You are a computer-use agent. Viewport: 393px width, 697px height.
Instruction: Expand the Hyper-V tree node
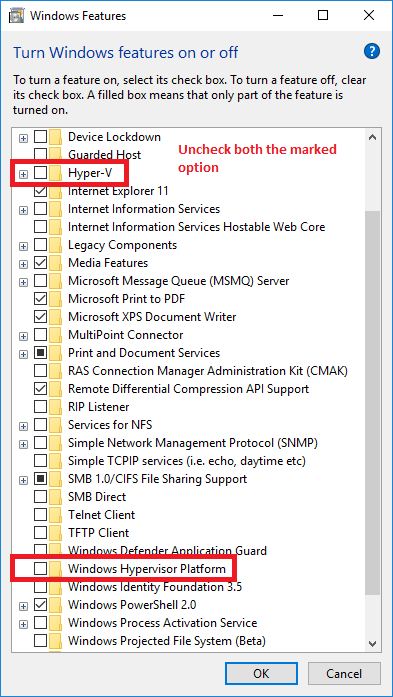23,174
